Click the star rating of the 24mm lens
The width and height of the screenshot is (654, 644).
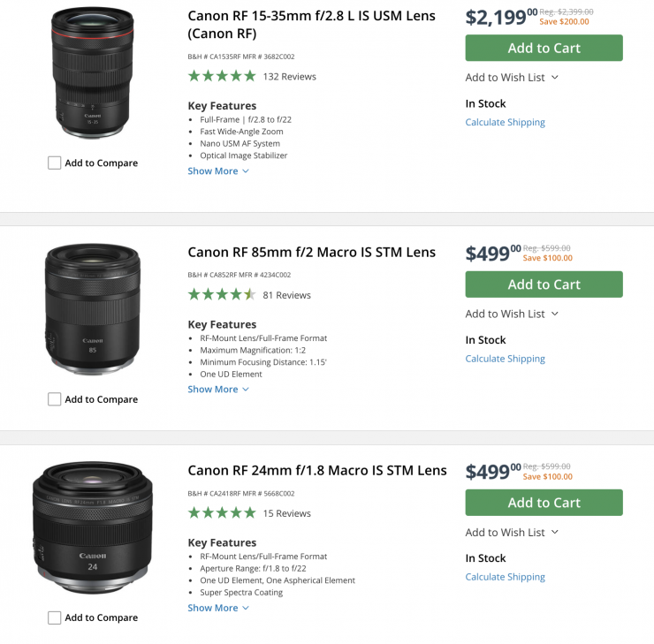click(222, 513)
